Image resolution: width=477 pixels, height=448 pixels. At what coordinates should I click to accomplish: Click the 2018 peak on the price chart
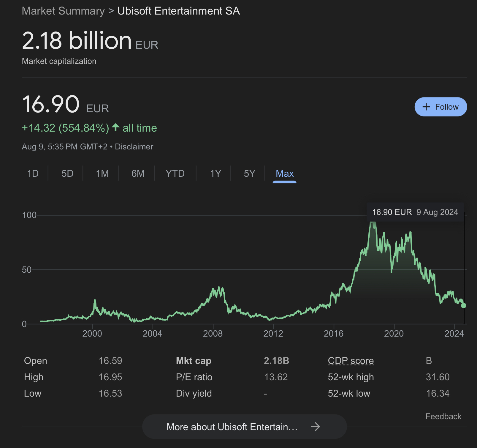373,223
